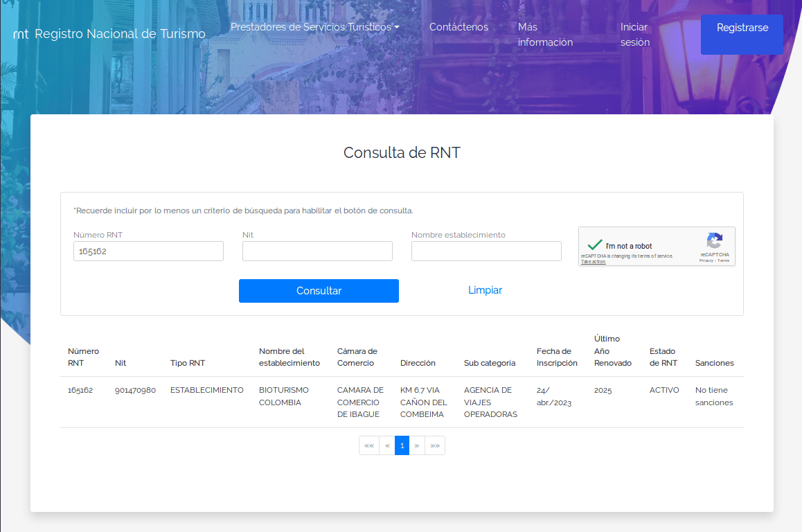Click Iniciar sesión link
The height and width of the screenshot is (532, 802).
pos(635,35)
